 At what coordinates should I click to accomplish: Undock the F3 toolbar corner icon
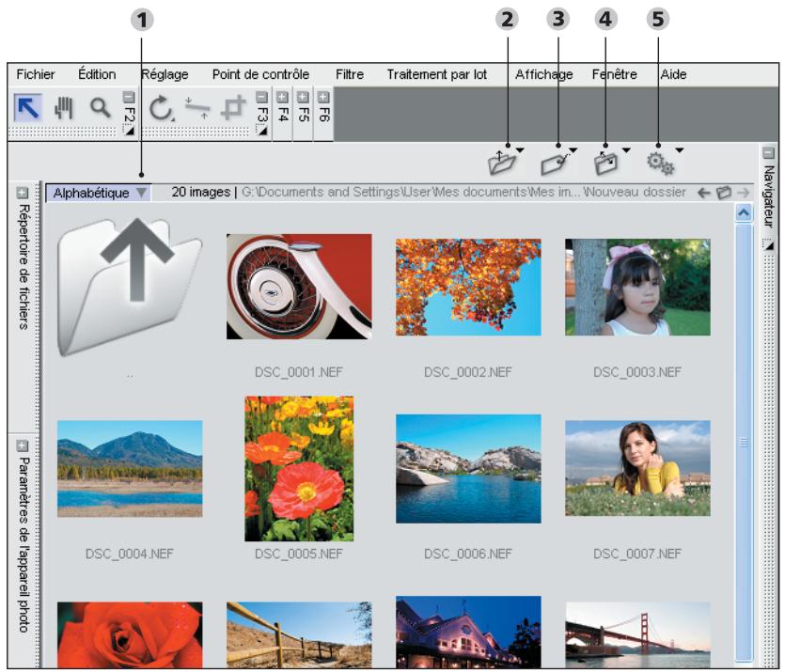point(261,131)
